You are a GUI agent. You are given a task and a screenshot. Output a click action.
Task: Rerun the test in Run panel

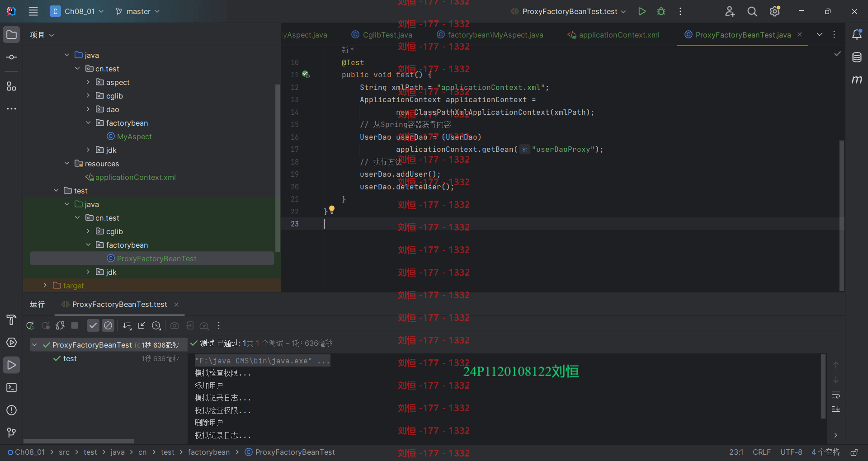30,325
